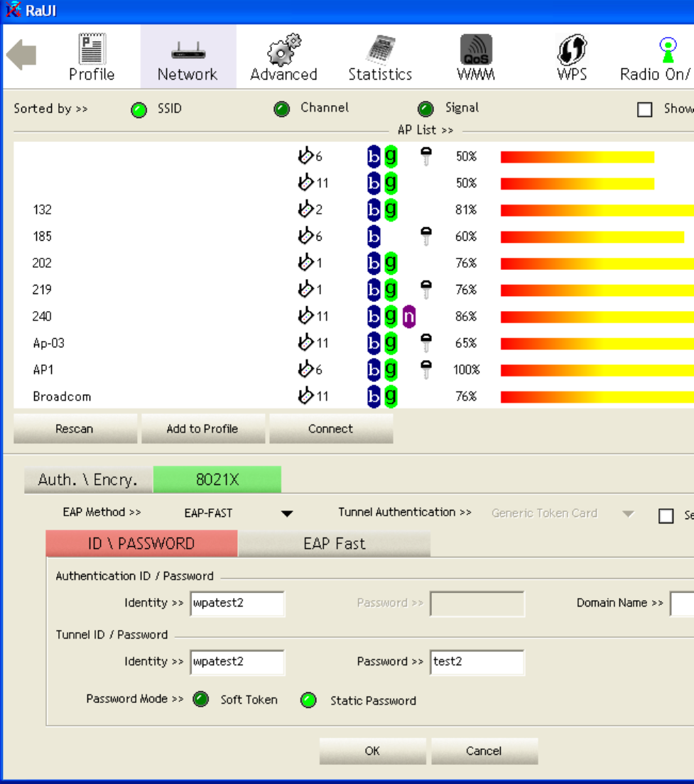
Task: Sort AP list by SSID
Action: [139, 109]
